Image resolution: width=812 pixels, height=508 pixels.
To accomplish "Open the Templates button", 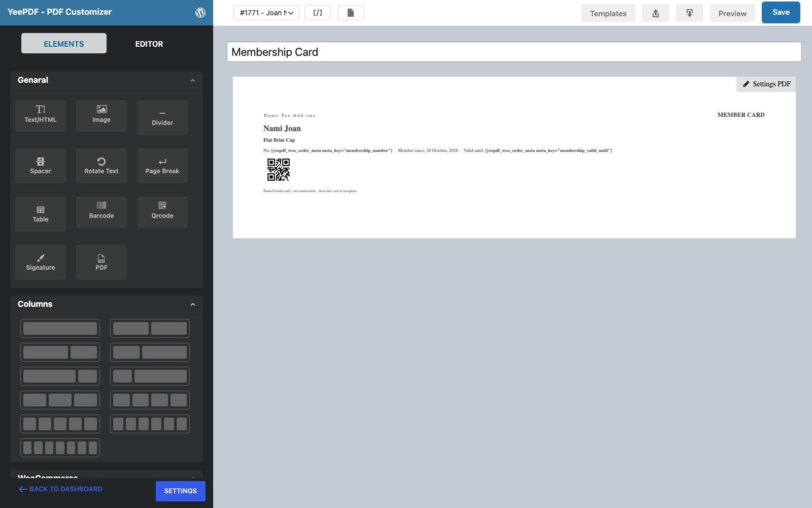I will tap(608, 13).
